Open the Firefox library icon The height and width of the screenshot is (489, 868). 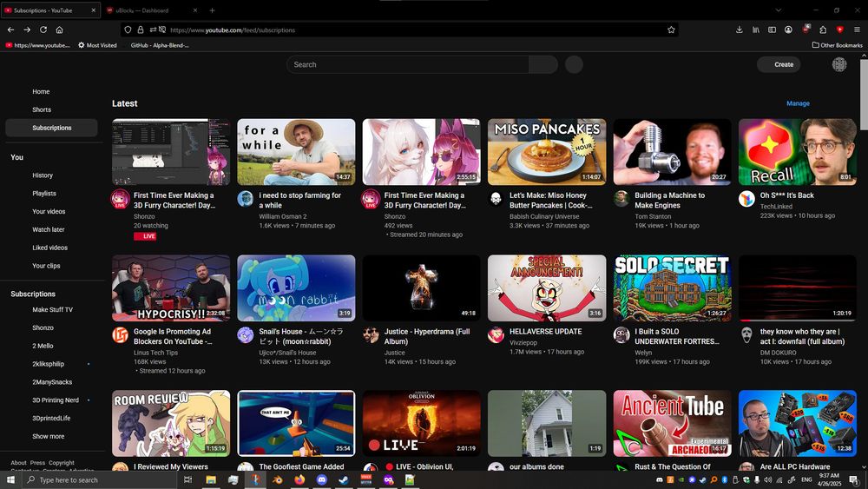click(x=756, y=30)
